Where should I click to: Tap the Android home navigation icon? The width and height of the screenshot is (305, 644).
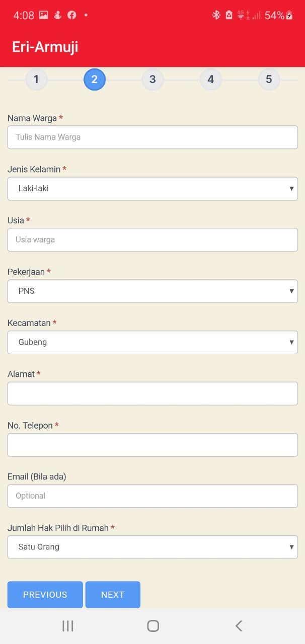[x=153, y=625]
